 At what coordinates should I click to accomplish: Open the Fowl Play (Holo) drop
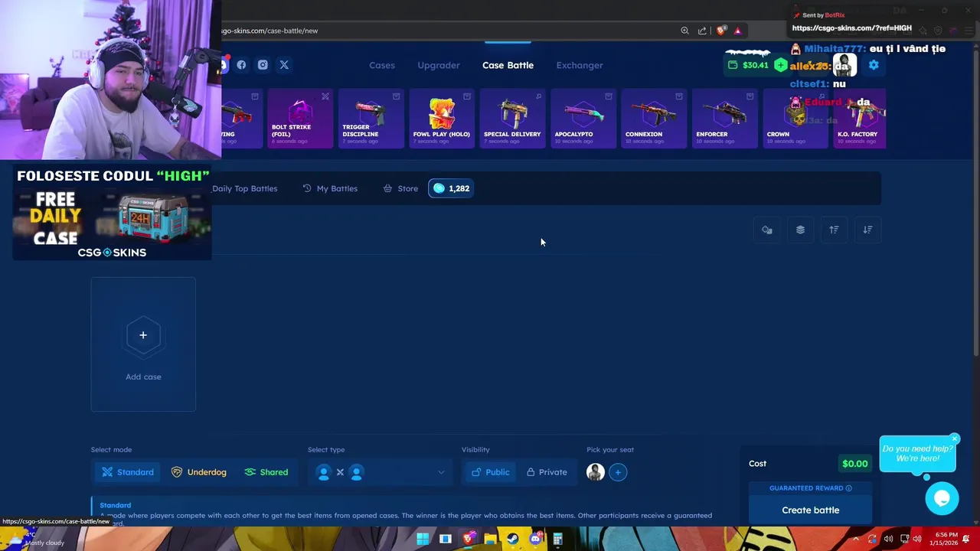(442, 119)
